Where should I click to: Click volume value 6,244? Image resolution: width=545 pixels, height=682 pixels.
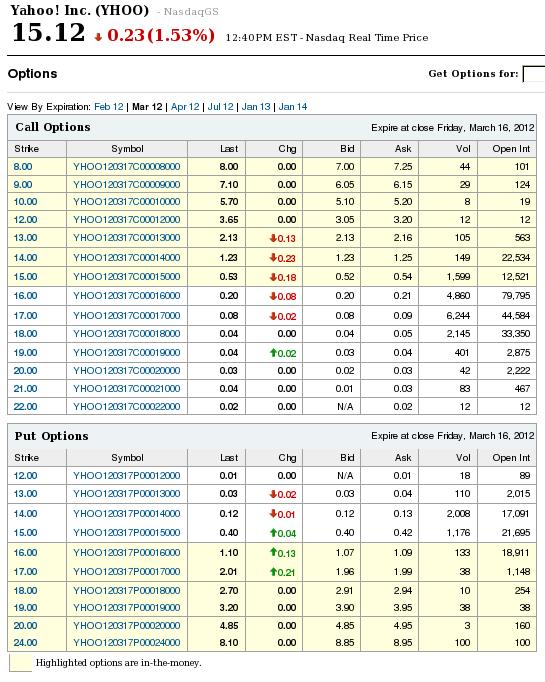[x=458, y=315]
